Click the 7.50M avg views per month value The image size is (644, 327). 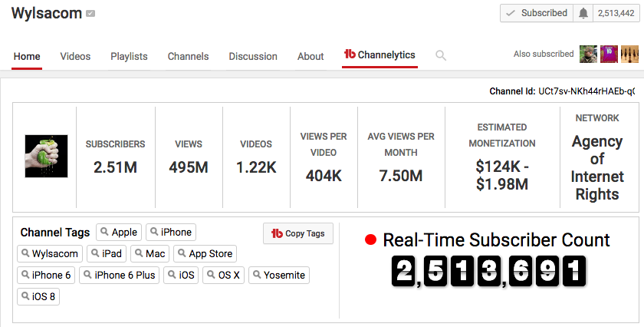point(401,176)
